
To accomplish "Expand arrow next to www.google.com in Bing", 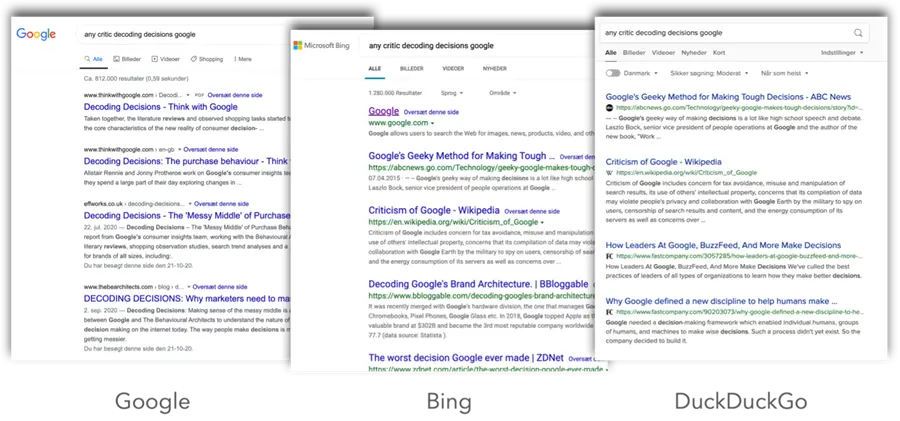I will tap(432, 123).
